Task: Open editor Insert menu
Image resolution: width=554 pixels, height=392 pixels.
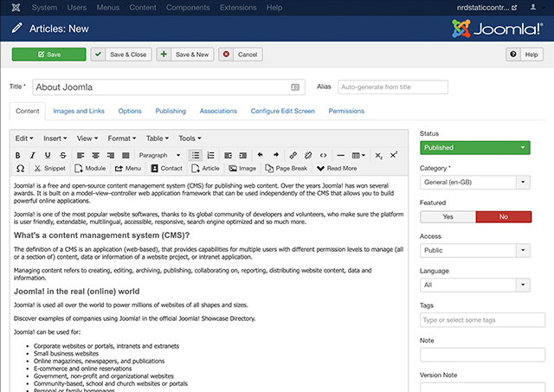Action: pos(55,138)
